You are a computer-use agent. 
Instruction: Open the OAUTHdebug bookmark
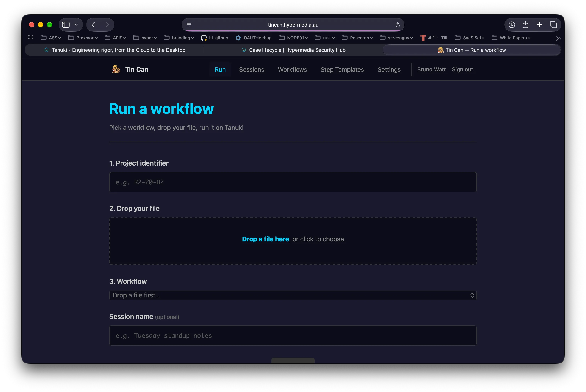[253, 38]
